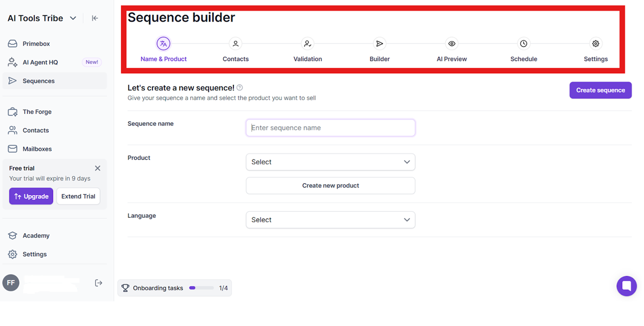This screenshot has width=644, height=326.
Task: Click the Extend Trial button
Action: click(x=78, y=196)
